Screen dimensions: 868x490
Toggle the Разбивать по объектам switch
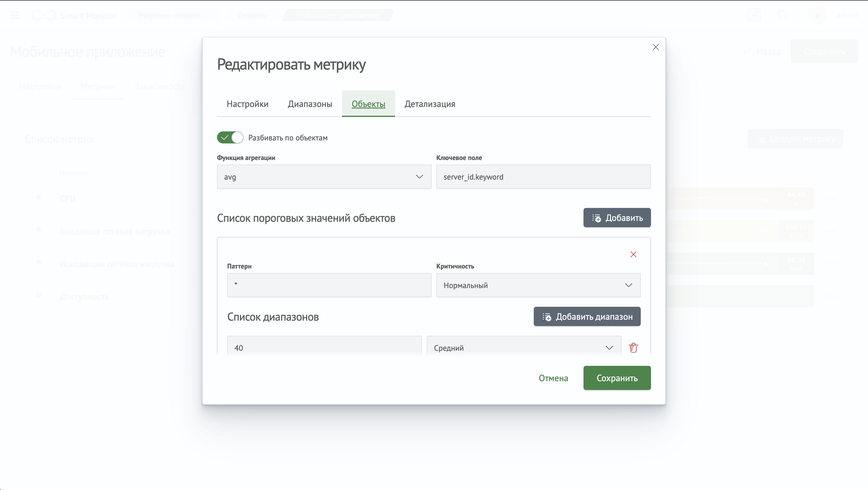(230, 137)
